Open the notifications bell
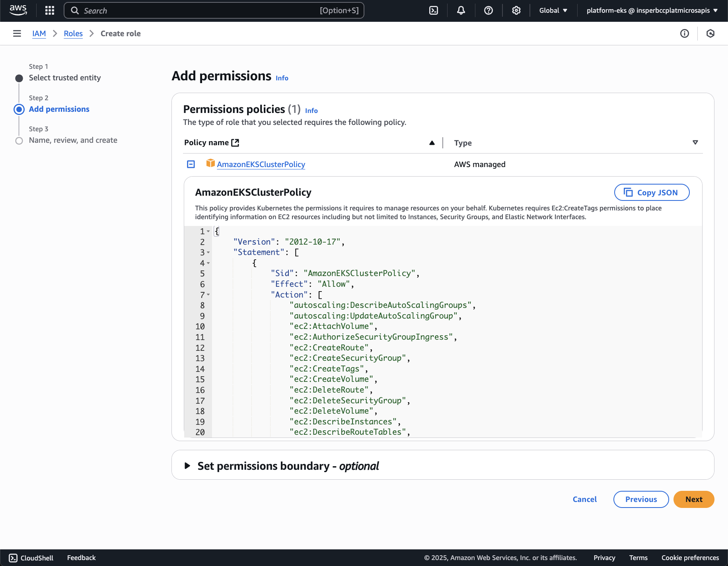The width and height of the screenshot is (728, 566). (x=461, y=11)
